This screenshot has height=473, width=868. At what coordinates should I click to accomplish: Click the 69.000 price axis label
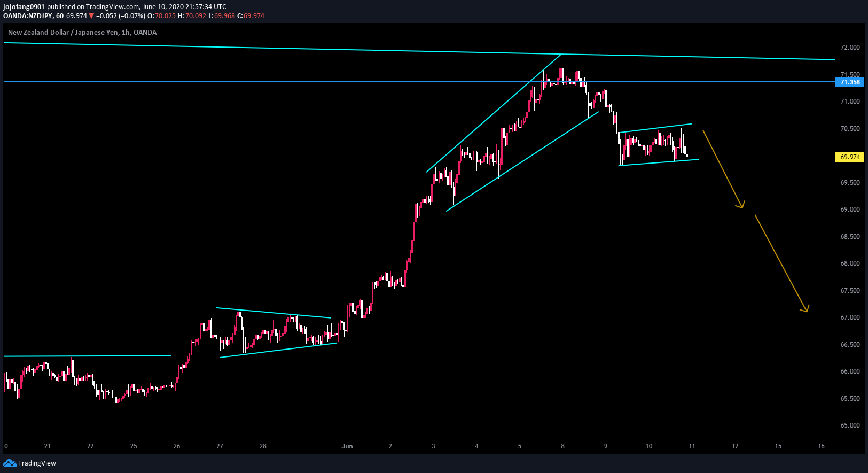(850, 210)
